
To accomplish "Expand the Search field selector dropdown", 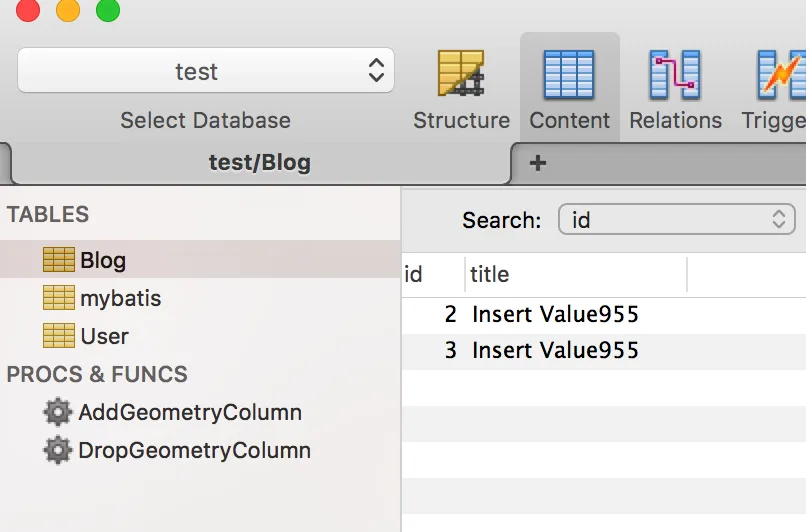I will pos(676,220).
